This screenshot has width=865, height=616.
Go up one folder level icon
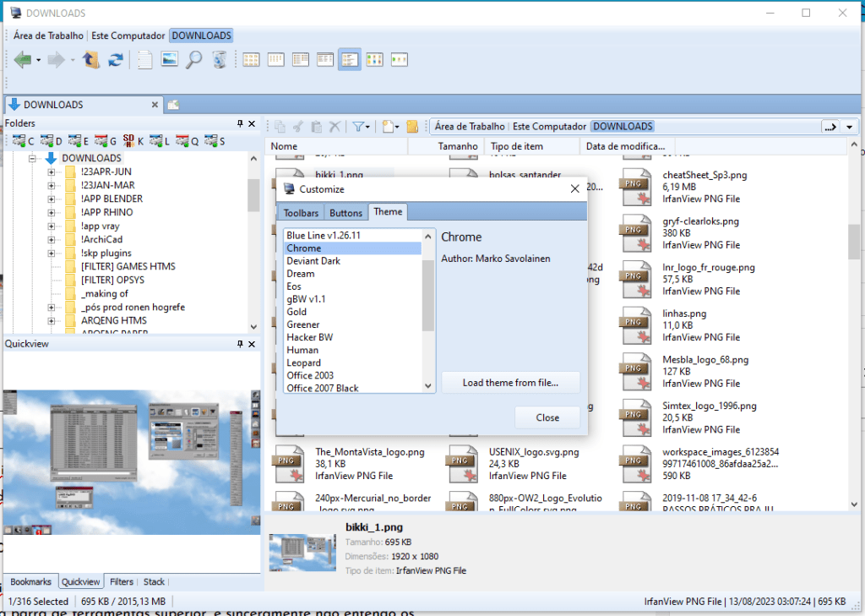point(91,59)
